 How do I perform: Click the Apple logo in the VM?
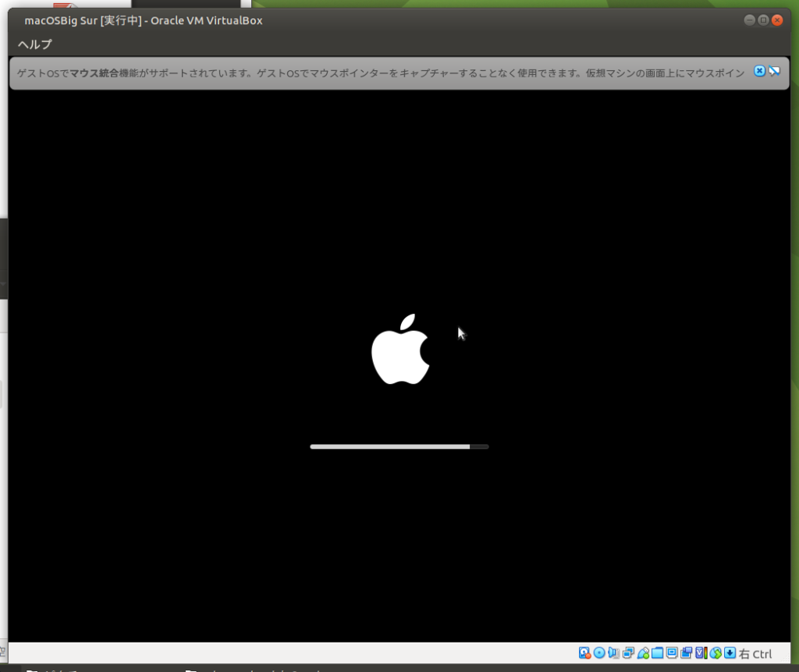(x=400, y=349)
